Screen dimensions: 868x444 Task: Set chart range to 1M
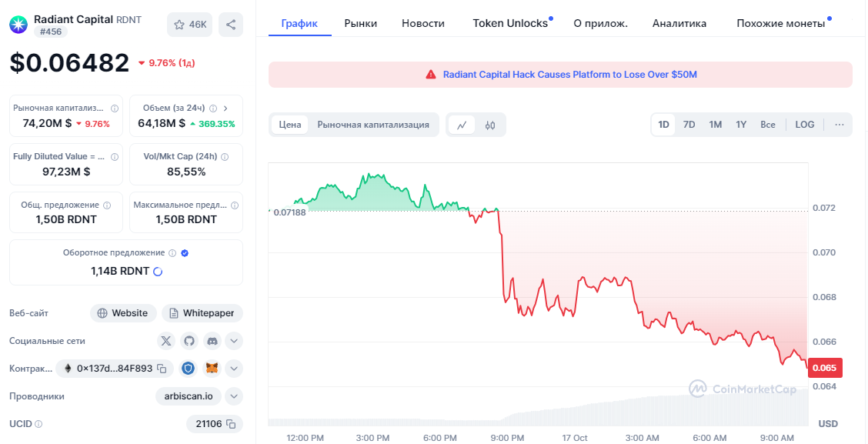pyautogui.click(x=715, y=125)
